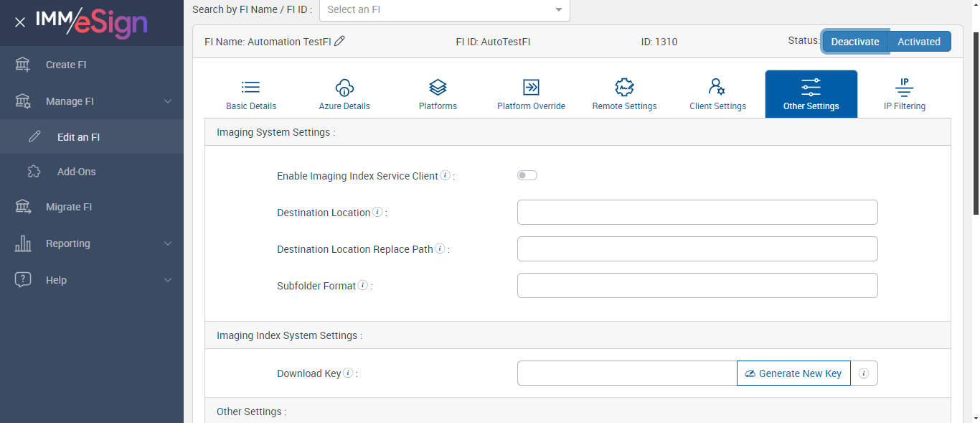Click the Destination Location Replace Path field
Image resolution: width=980 pixels, height=423 pixels.
coord(697,249)
